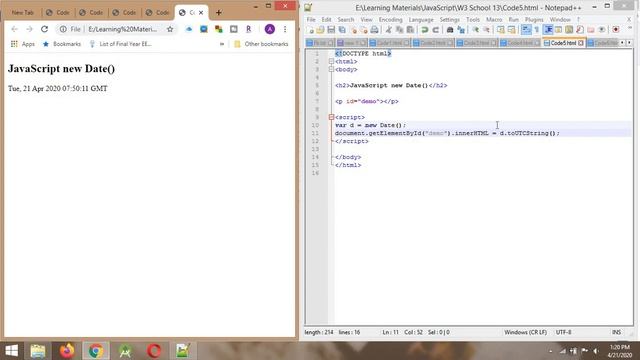Close the Code5.html tab in Notepad++

click(x=581, y=43)
